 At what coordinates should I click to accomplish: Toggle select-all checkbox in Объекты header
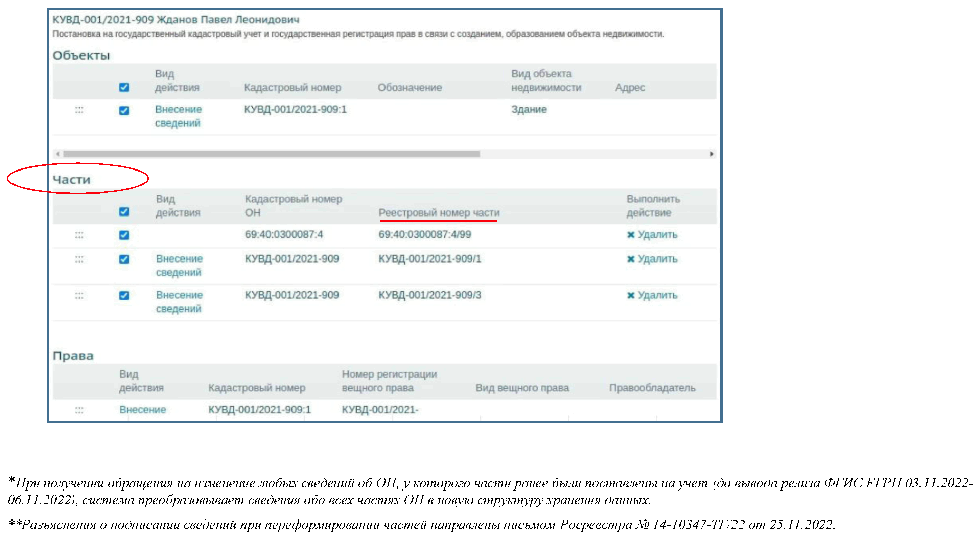(124, 87)
